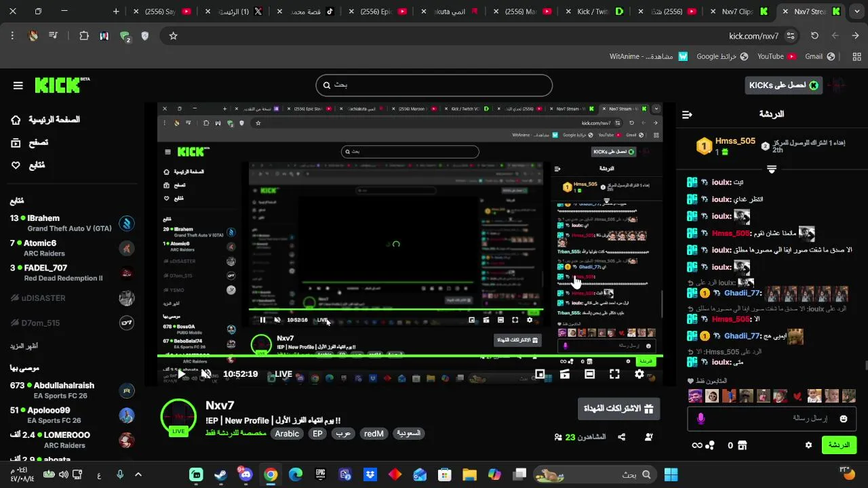The image size is (868, 488).
Task: Reload the page in Chrome
Action: point(814,36)
